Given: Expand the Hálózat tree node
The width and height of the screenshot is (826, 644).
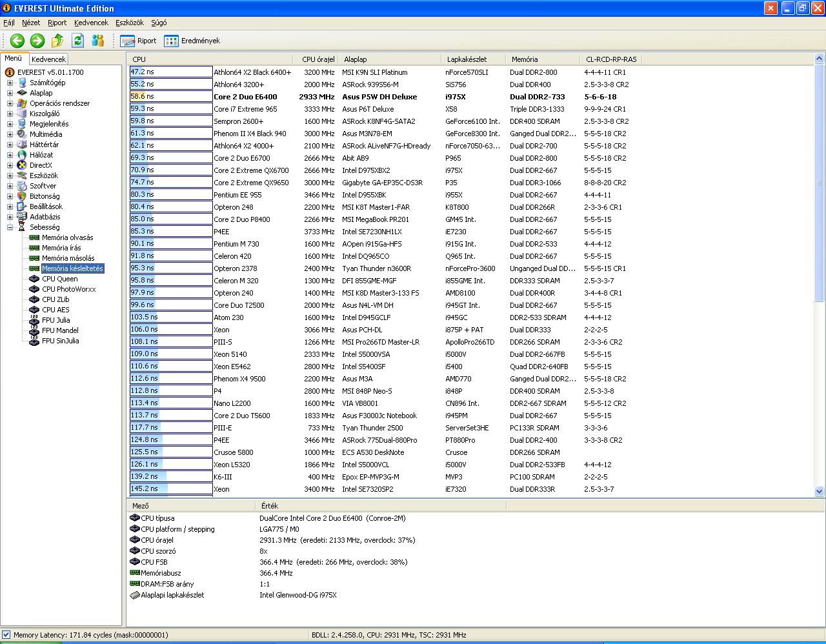Looking at the screenshot, I should [10, 155].
